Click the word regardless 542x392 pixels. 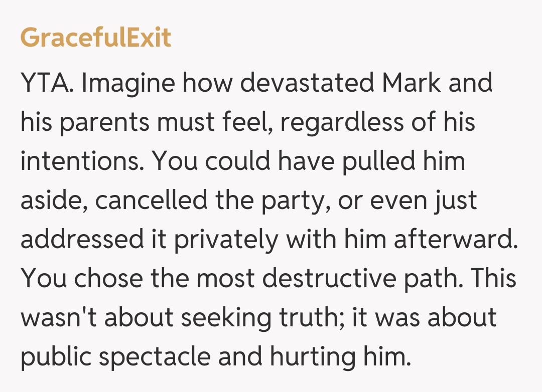[339, 123]
